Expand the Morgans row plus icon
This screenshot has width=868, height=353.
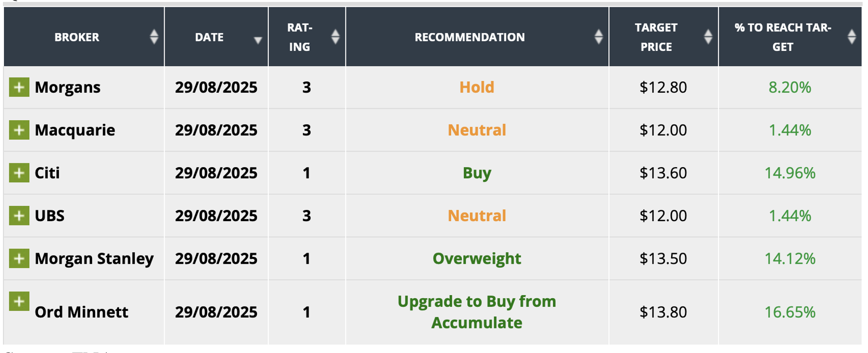[x=19, y=87]
